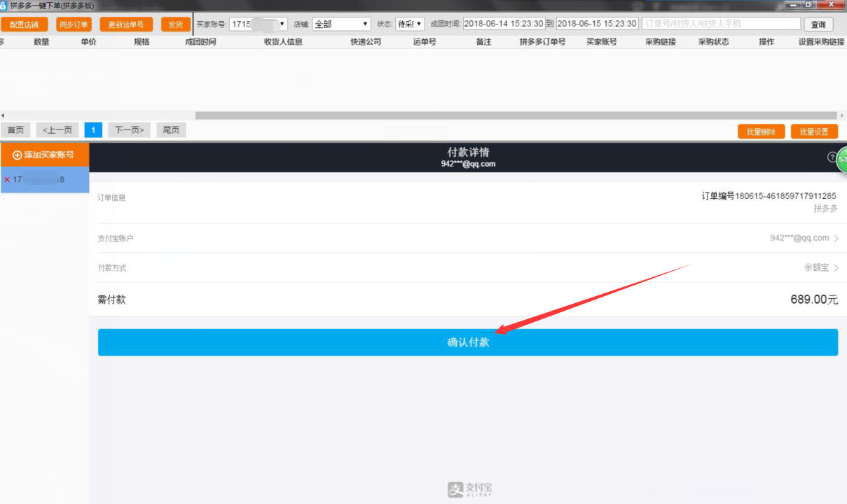Click the horizontal scrollbar of the order table
The height and width of the screenshot is (504, 847).
click(516, 115)
